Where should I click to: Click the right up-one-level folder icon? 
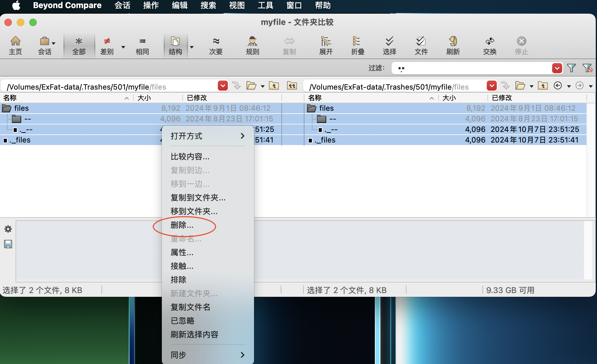click(543, 86)
